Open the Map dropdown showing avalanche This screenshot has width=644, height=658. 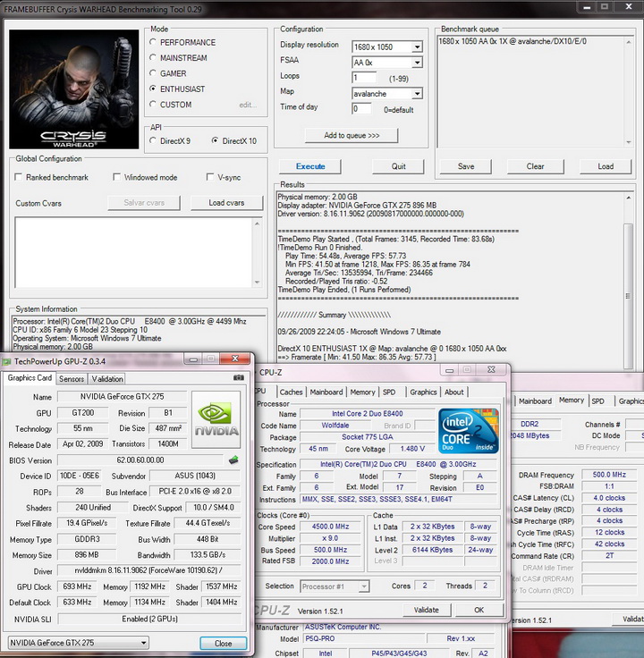coord(417,94)
